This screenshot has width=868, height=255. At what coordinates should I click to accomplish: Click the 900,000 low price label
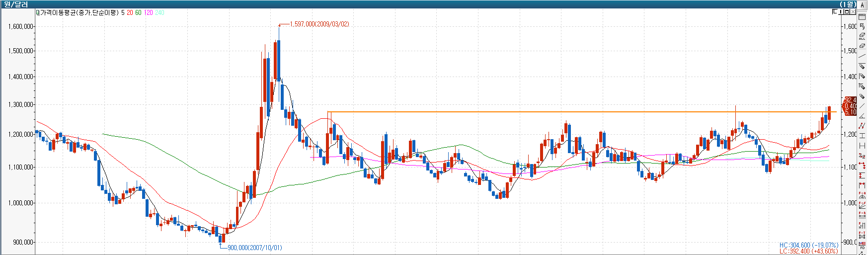(254, 248)
